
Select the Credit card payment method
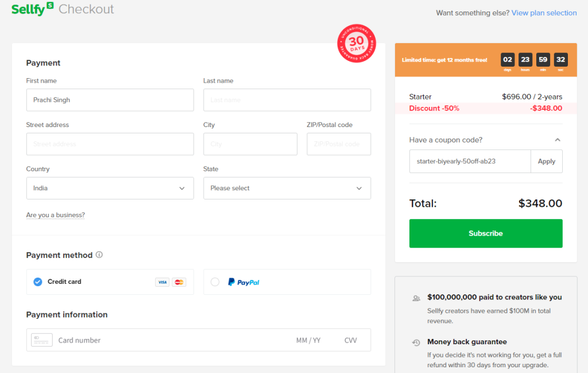(110, 282)
